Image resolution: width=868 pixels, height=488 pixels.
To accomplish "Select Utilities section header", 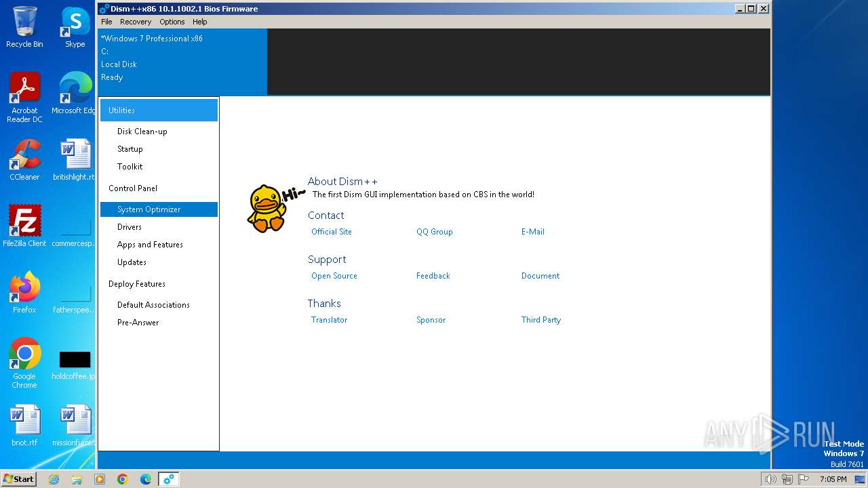I will (159, 110).
